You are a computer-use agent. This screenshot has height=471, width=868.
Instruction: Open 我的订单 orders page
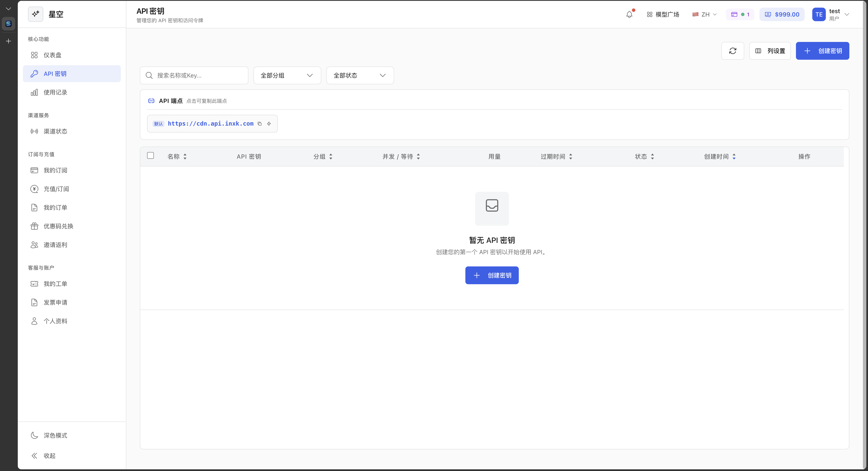click(72, 207)
